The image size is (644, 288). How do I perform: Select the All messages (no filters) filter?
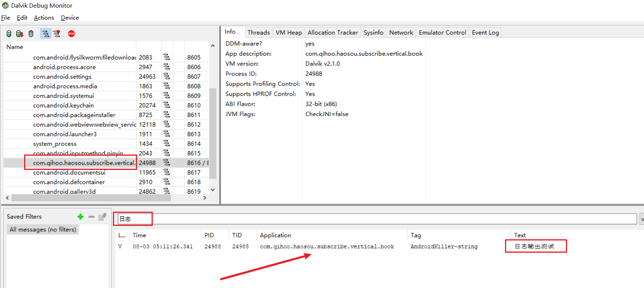point(43,229)
